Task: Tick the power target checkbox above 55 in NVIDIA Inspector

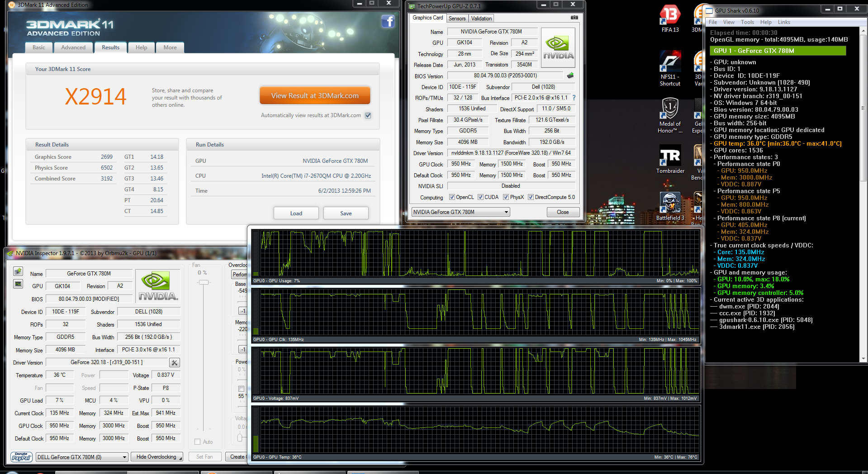Action: click(241, 389)
